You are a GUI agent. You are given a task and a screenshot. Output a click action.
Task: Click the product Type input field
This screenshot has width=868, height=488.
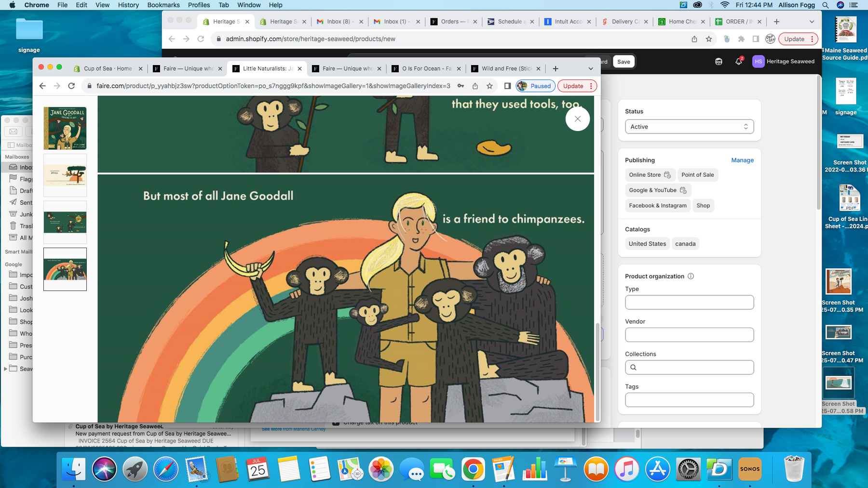(x=689, y=303)
